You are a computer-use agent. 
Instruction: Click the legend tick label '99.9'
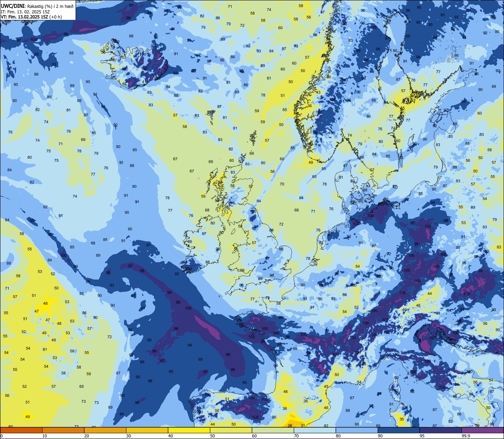(x=466, y=435)
